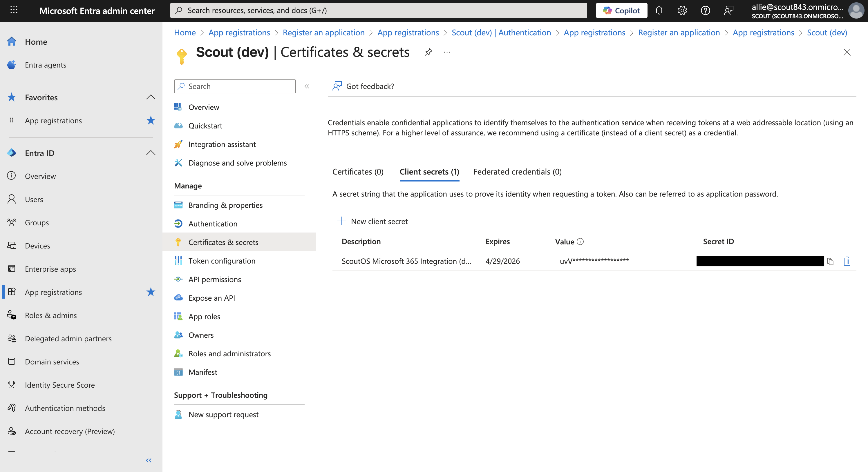Open the more options ellipsis
The image size is (868, 472).
pos(447,52)
